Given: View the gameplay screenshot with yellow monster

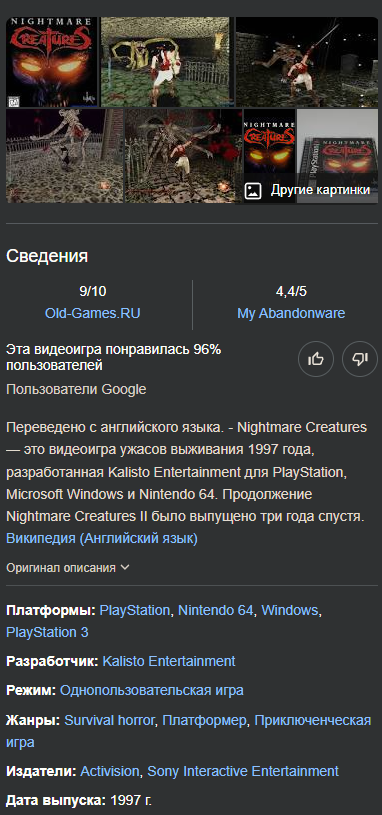Looking at the screenshot, I should (167, 62).
